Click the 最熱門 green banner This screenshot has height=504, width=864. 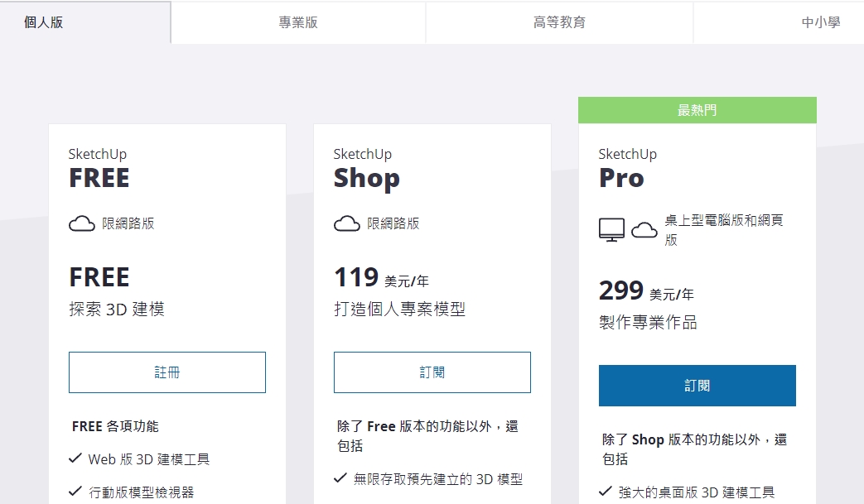click(x=697, y=110)
